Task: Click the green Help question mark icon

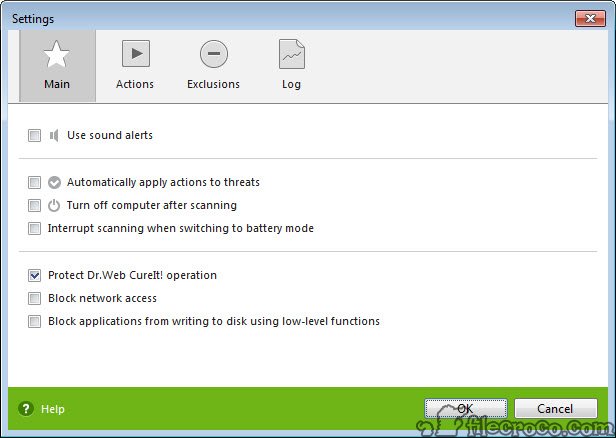Action: click(26, 409)
